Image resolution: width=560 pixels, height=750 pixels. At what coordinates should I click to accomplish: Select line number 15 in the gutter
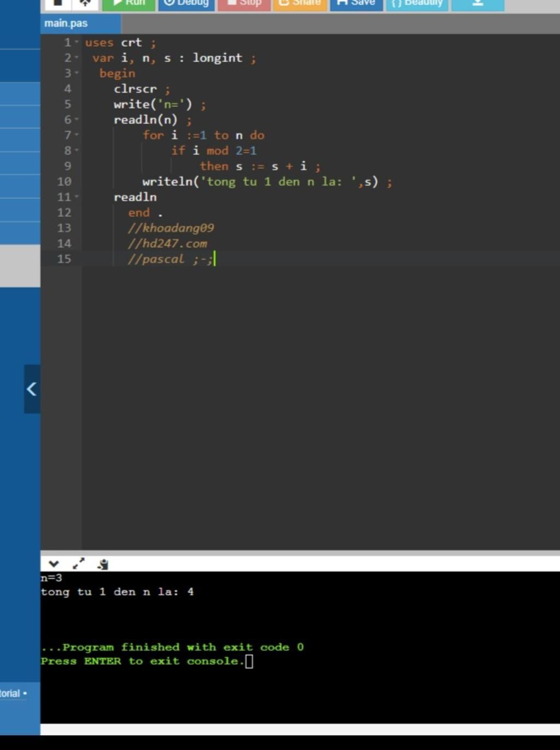click(64, 259)
